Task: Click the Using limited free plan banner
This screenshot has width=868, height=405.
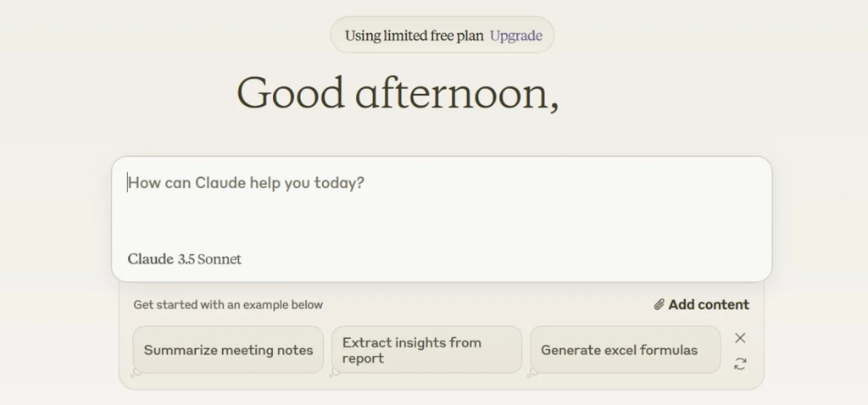Action: [x=415, y=36]
